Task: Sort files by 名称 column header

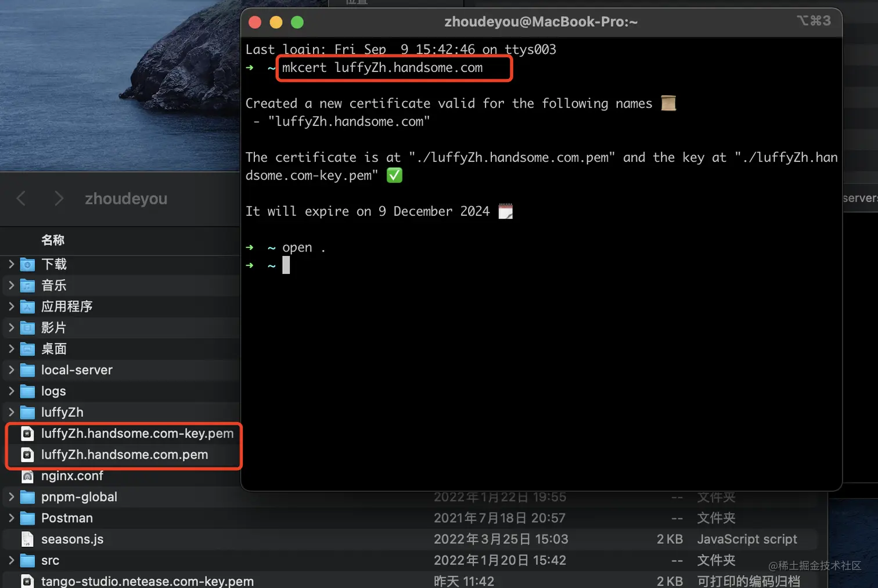Action: coord(53,240)
